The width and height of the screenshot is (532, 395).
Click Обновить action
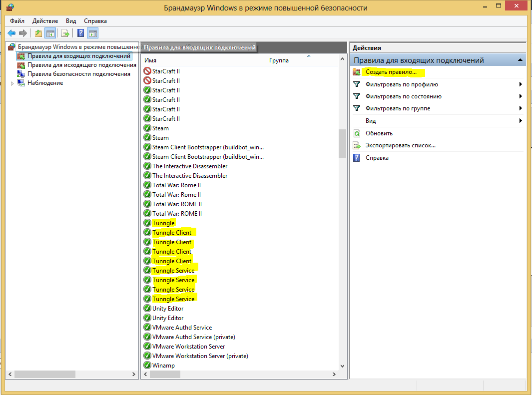point(379,133)
